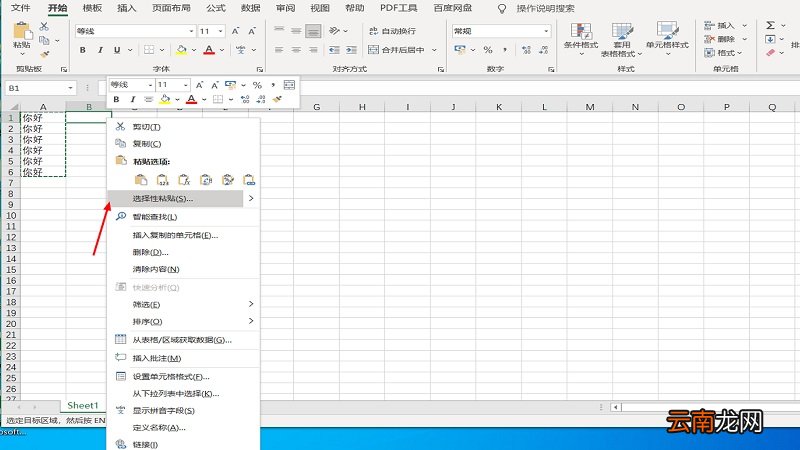Open the Insert (插入) ribbon tab
800x450 pixels.
pos(127,8)
